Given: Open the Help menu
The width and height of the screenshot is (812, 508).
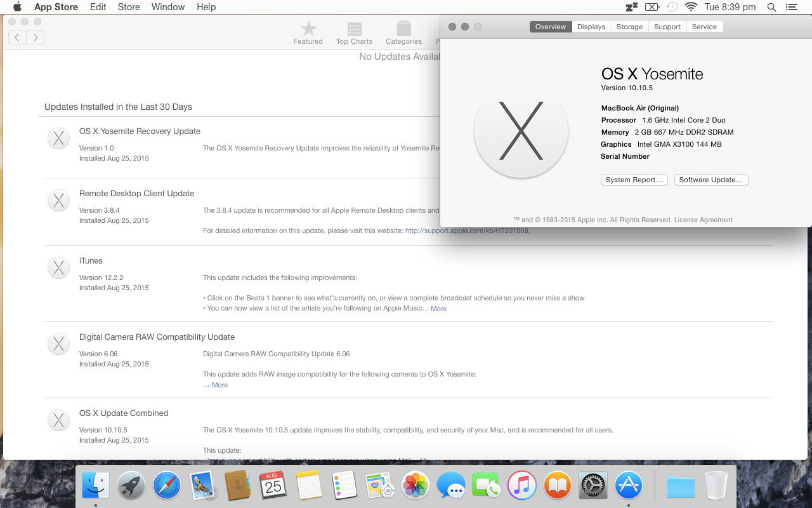Looking at the screenshot, I should (x=206, y=7).
